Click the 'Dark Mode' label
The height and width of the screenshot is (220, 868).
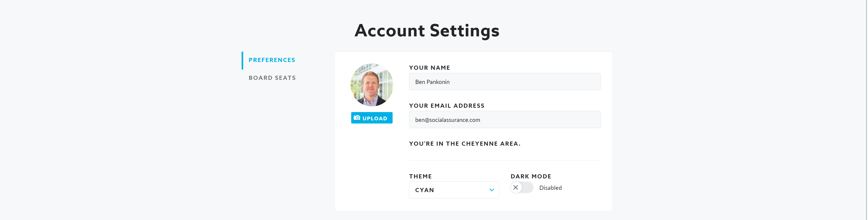coord(531,177)
